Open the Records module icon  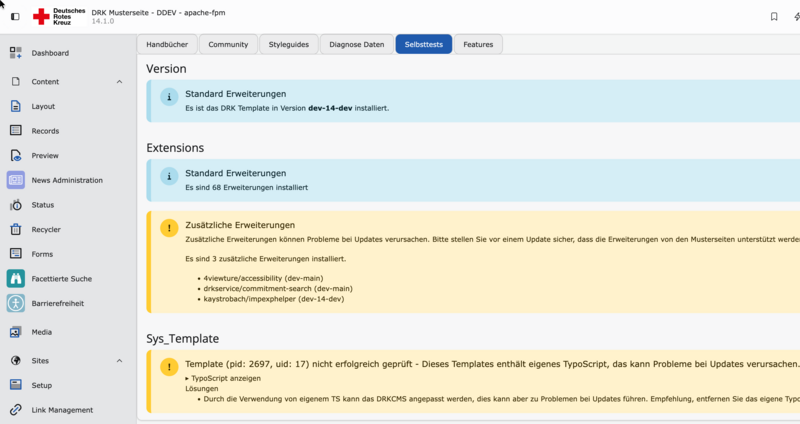coord(15,131)
